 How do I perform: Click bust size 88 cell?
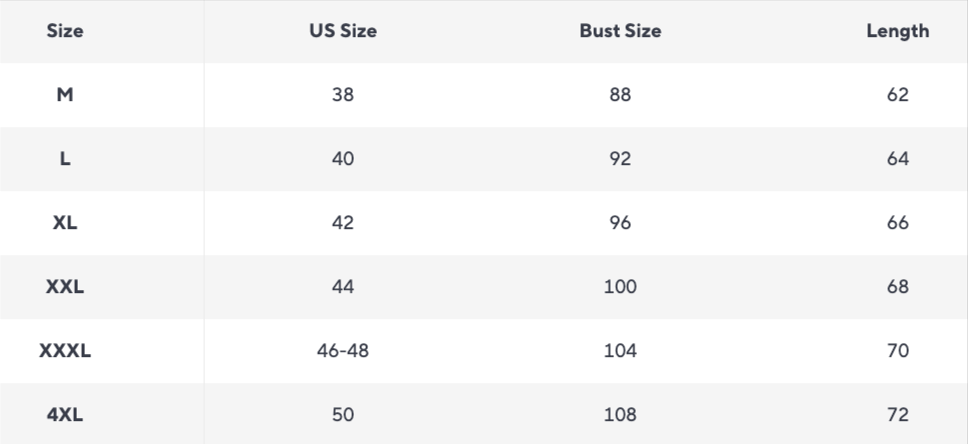coord(620,94)
